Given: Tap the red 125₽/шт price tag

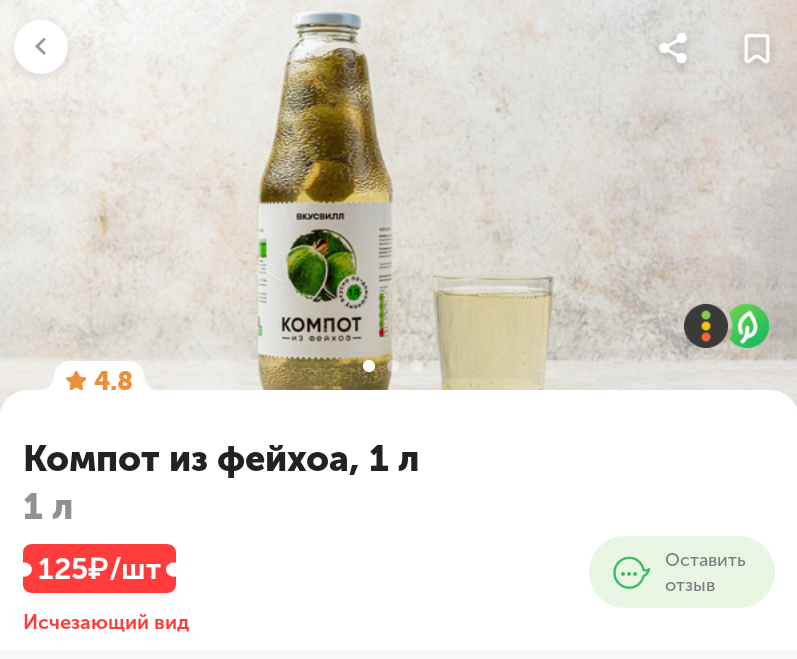Looking at the screenshot, I should 100,568.
